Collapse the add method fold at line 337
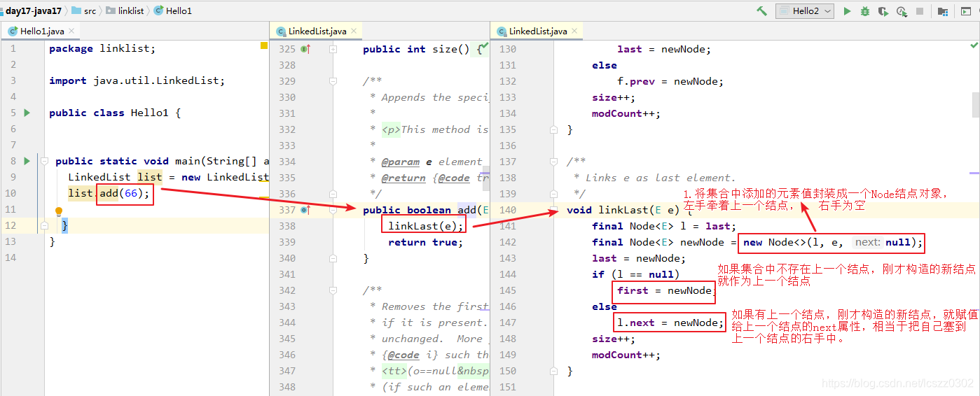Image resolution: width=980 pixels, height=396 pixels. 333,210
